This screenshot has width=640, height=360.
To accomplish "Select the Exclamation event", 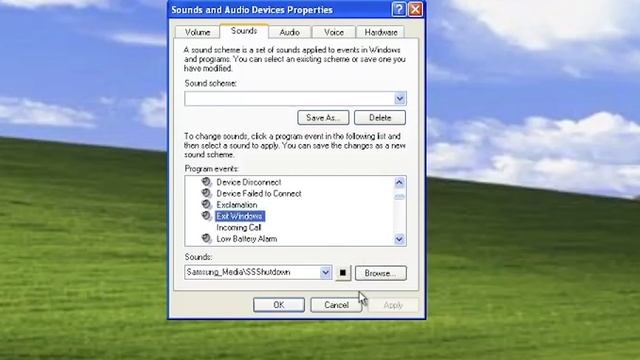I will pos(237,205).
